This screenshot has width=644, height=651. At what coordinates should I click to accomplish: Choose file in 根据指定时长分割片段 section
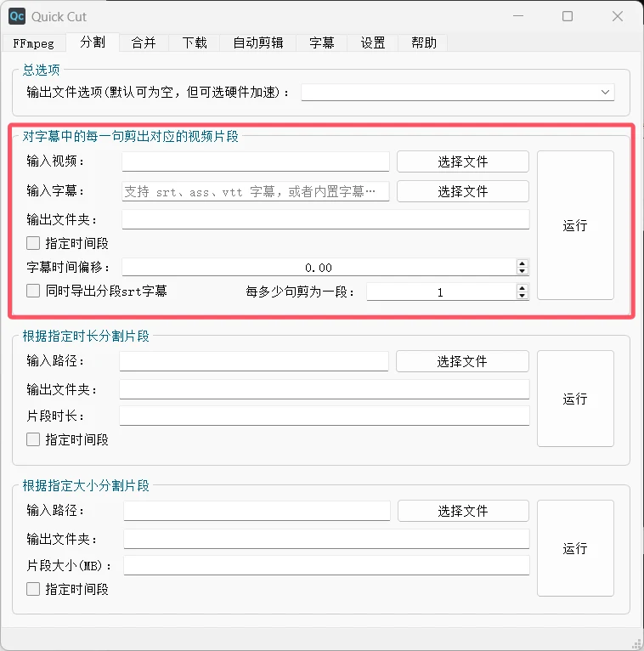462,361
